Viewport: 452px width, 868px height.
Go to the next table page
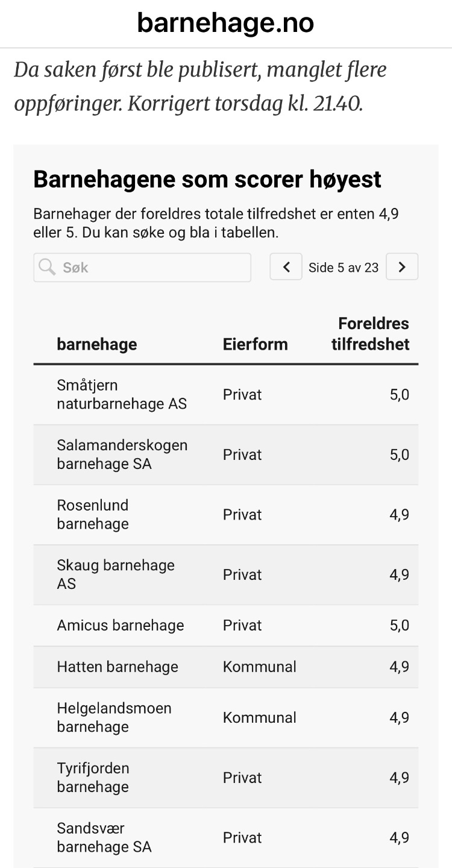pos(402,267)
